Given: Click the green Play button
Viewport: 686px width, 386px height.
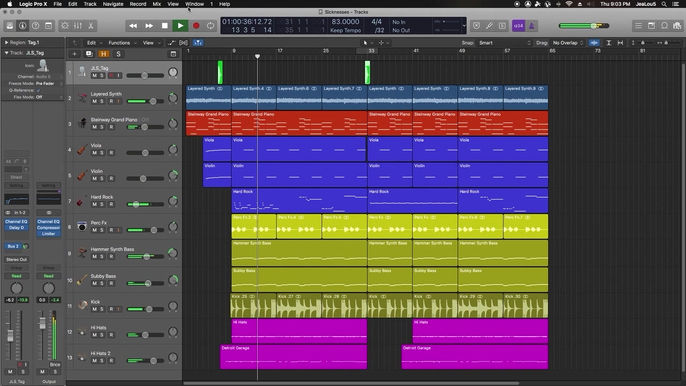Looking at the screenshot, I should coord(180,26).
